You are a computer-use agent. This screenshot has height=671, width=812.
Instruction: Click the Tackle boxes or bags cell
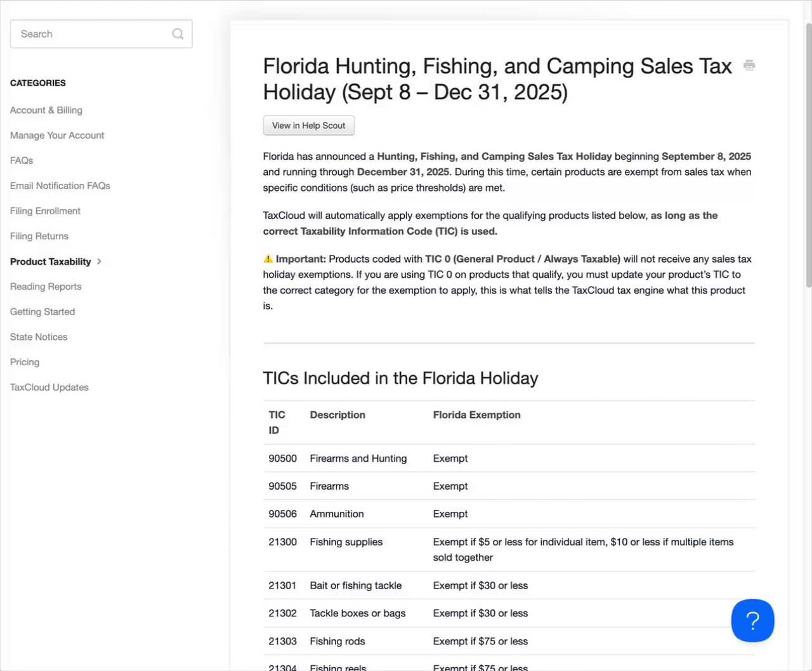click(x=358, y=613)
